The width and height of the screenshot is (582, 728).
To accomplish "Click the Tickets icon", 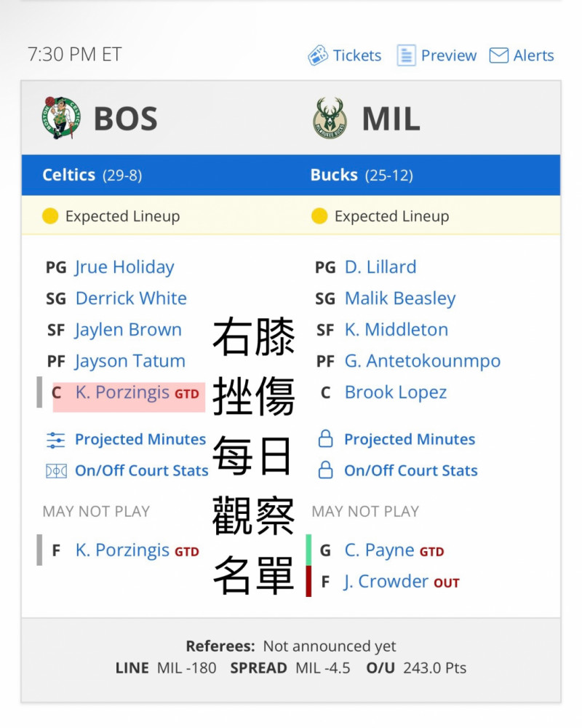I will click(x=318, y=55).
